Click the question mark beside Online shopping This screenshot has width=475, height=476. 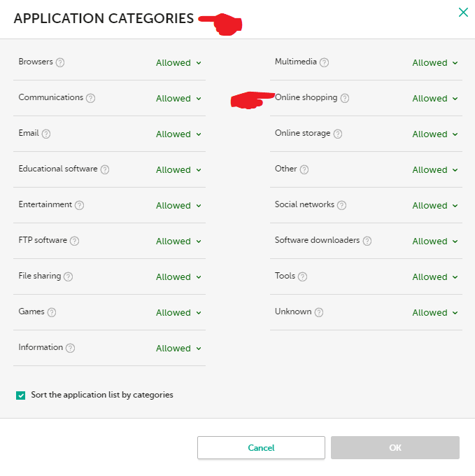[x=345, y=98]
